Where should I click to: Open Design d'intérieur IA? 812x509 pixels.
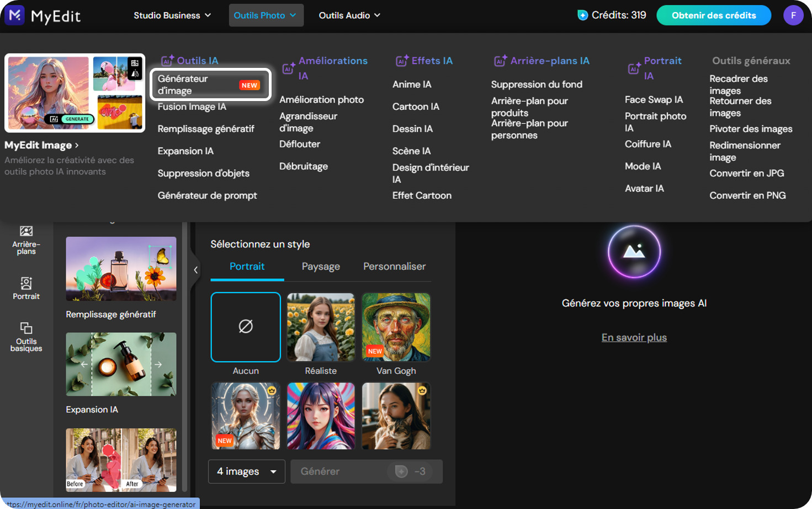[431, 173]
